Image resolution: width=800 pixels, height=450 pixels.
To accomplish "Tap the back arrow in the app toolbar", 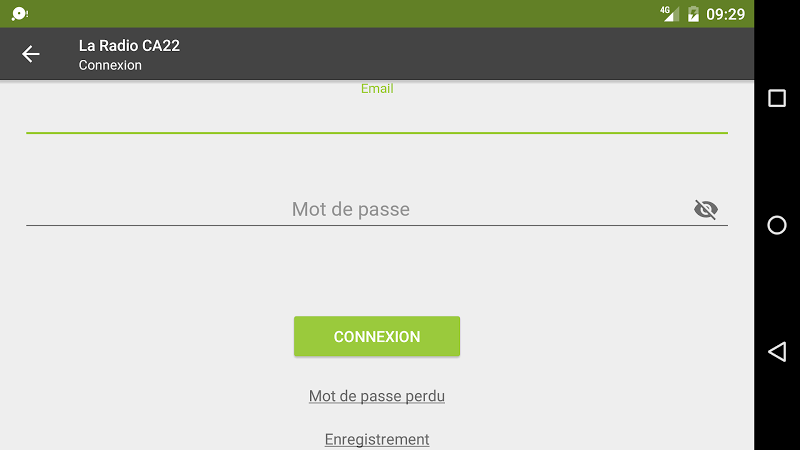I will click(31, 54).
